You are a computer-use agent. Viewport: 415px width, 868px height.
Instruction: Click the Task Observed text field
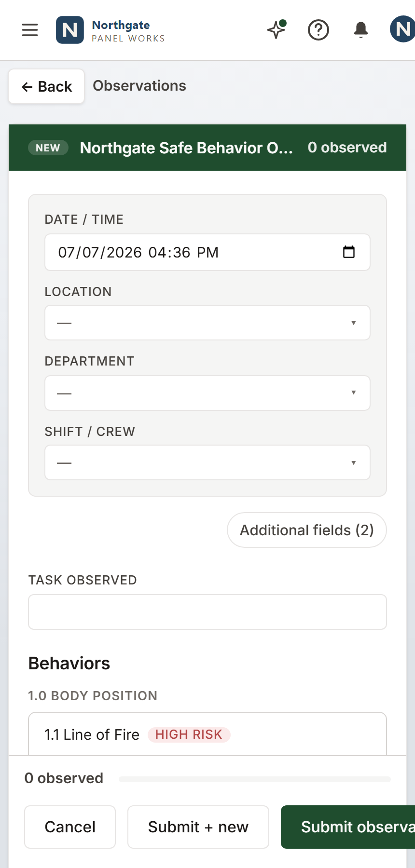(x=207, y=612)
